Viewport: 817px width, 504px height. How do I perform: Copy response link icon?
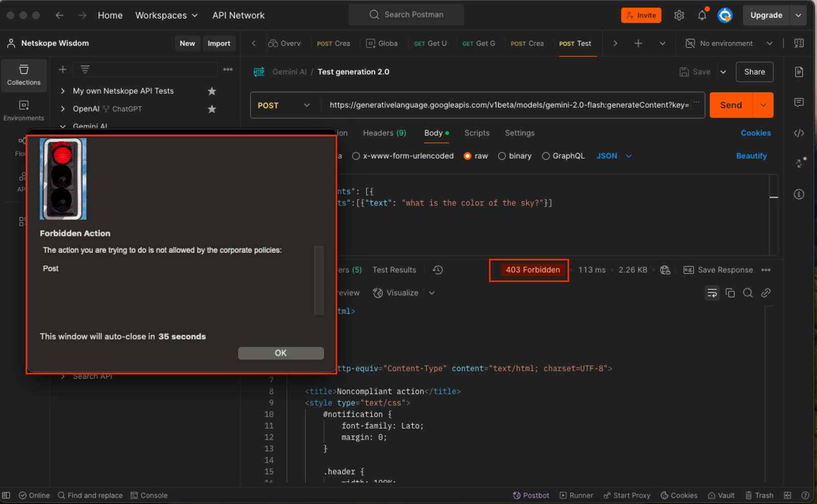766,293
